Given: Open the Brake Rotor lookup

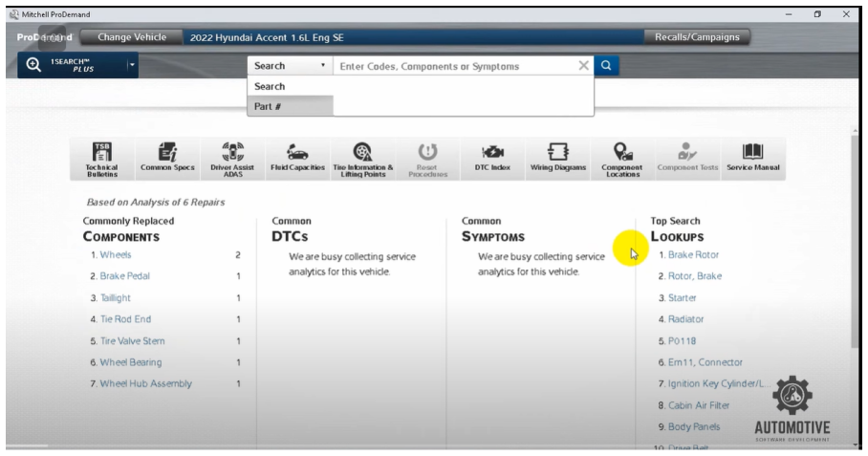Looking at the screenshot, I should click(693, 254).
